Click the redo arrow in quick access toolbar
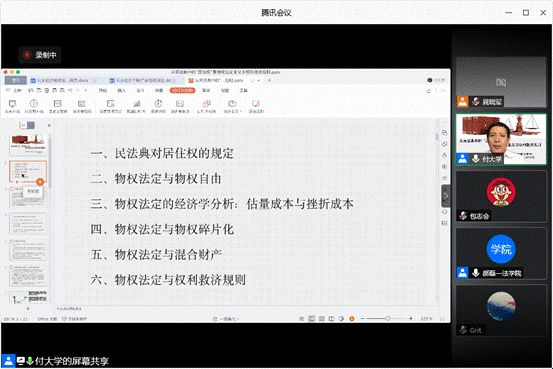 coord(78,91)
